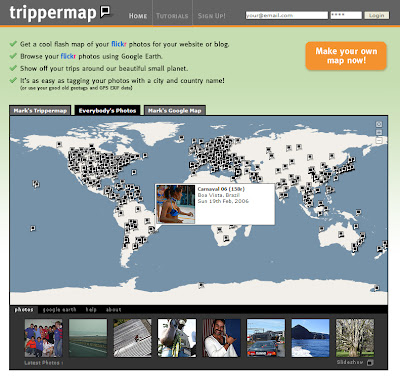This screenshot has height=377, width=400.
Task: Click the slideshow icon beside Slideshow label
Action: point(370,363)
